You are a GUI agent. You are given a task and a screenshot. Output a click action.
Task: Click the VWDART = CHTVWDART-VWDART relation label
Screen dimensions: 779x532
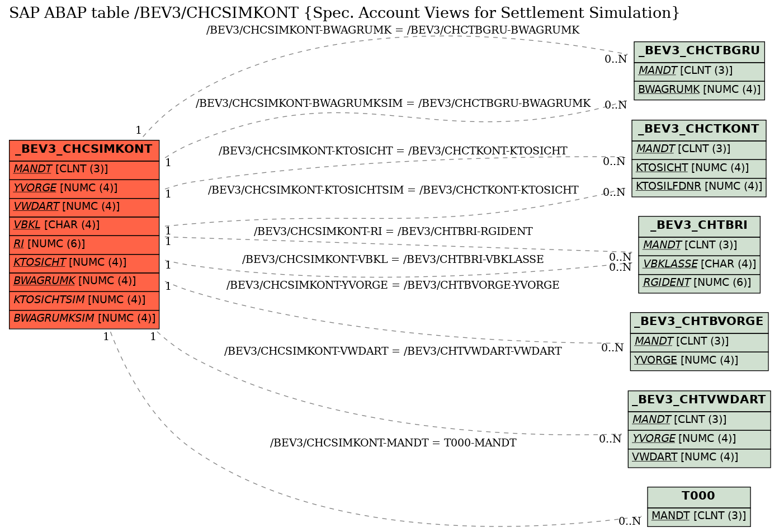point(393,351)
